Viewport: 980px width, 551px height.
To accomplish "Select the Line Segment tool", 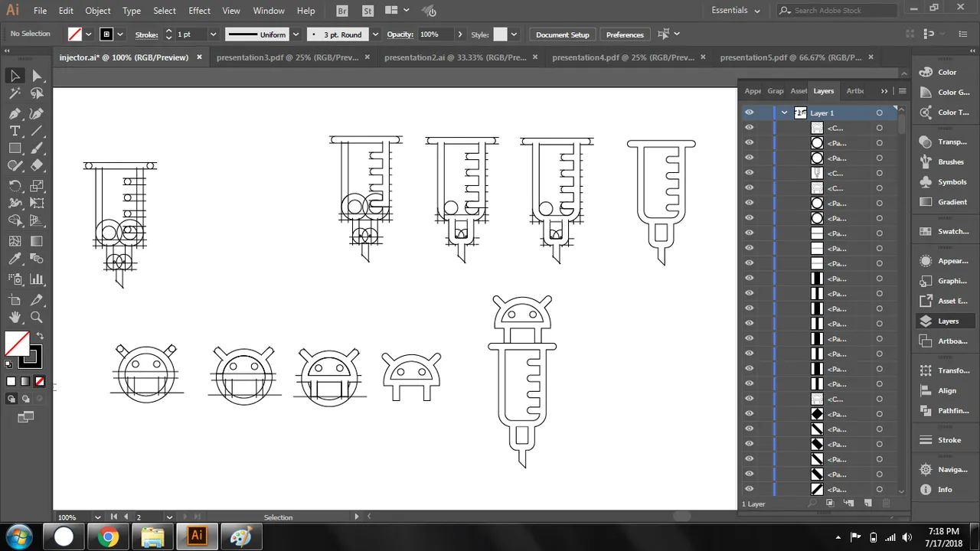I will (x=37, y=131).
